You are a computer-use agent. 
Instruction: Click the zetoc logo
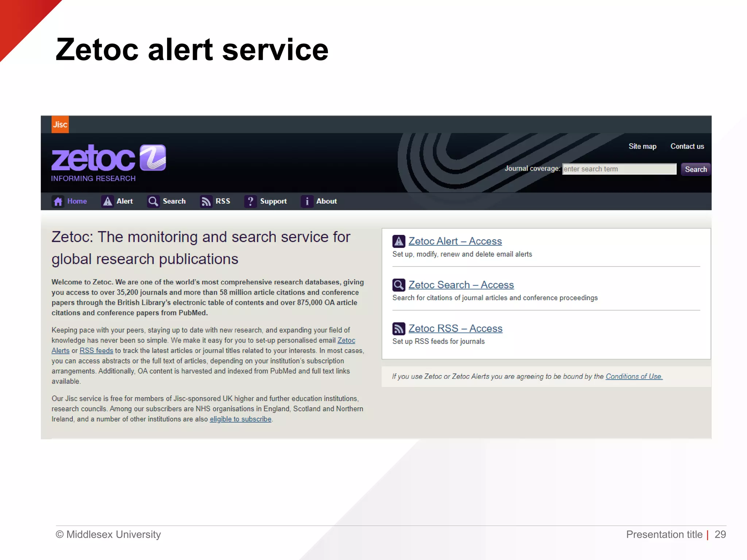(x=109, y=158)
